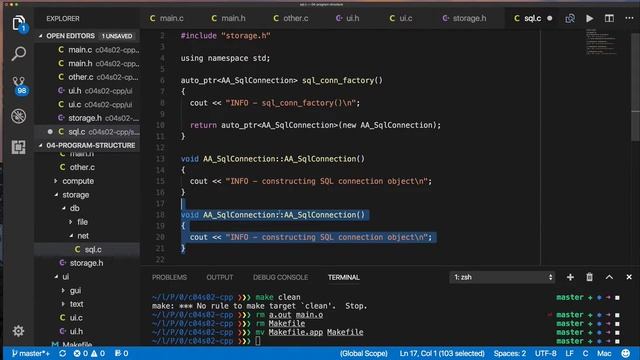Open Source Control view with 98 badge

[x=19, y=85]
